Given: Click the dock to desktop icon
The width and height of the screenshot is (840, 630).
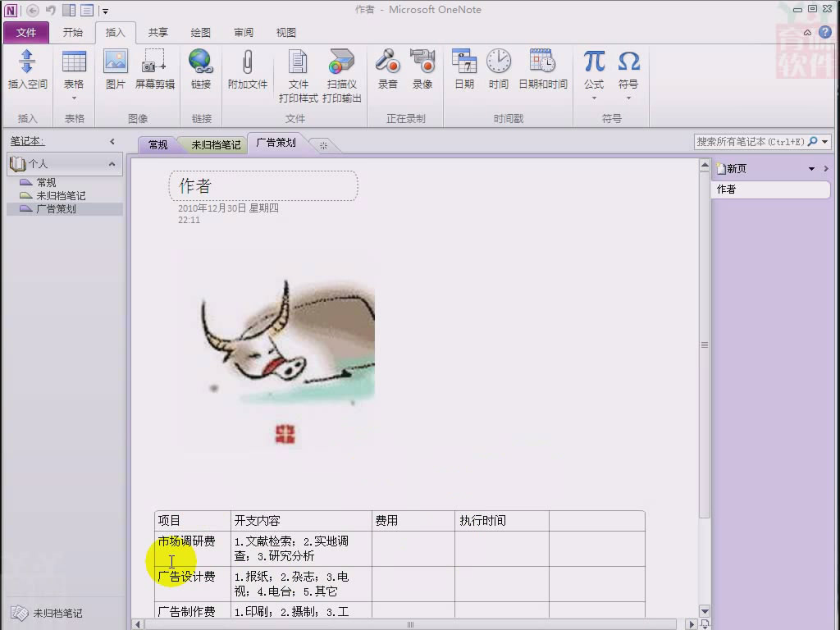Looking at the screenshot, I should tap(69, 10).
